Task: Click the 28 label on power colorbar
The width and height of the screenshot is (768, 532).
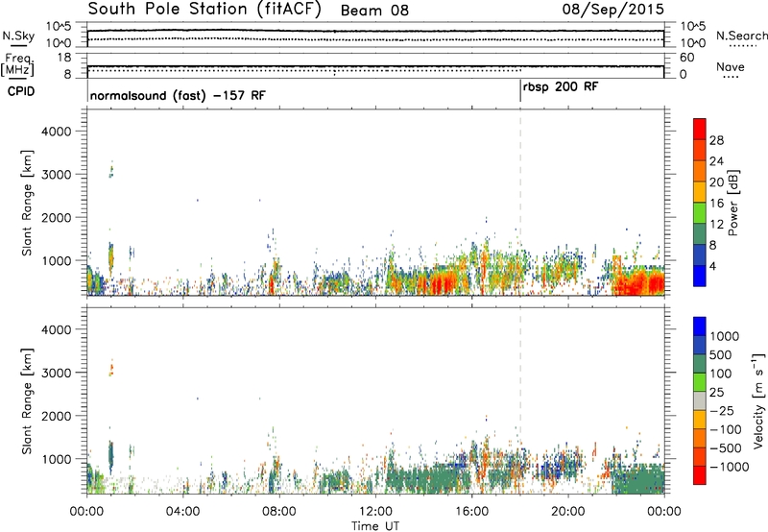Action: 716,140
